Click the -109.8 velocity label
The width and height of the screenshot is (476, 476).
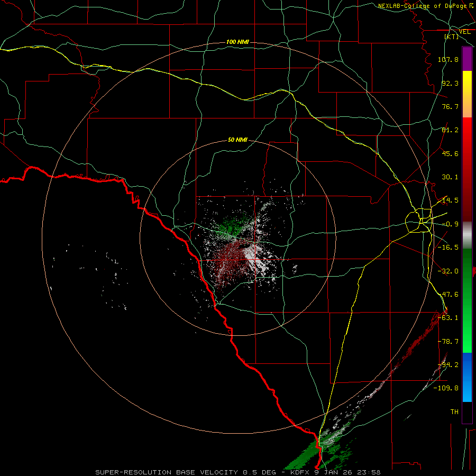[x=446, y=388]
